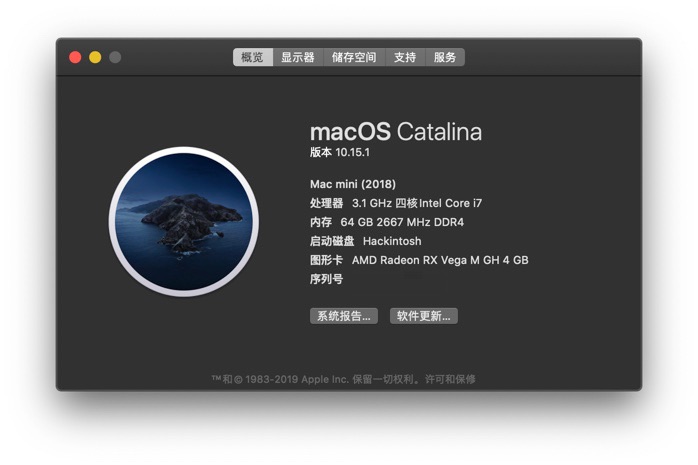Viewport: 698px width, 465px height.
Task: Select the Mac mini (2018) model text
Action: [353, 184]
